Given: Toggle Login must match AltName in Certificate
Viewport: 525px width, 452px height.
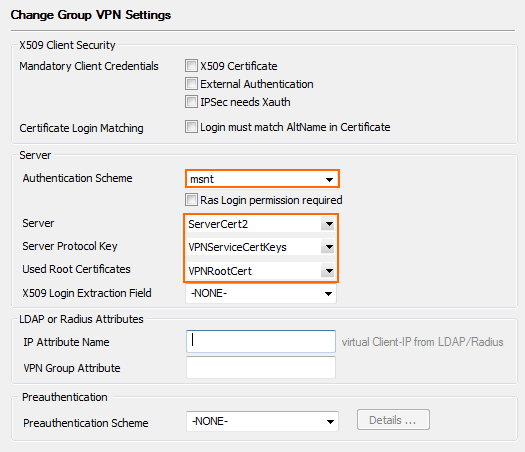Looking at the screenshot, I should click(191, 127).
